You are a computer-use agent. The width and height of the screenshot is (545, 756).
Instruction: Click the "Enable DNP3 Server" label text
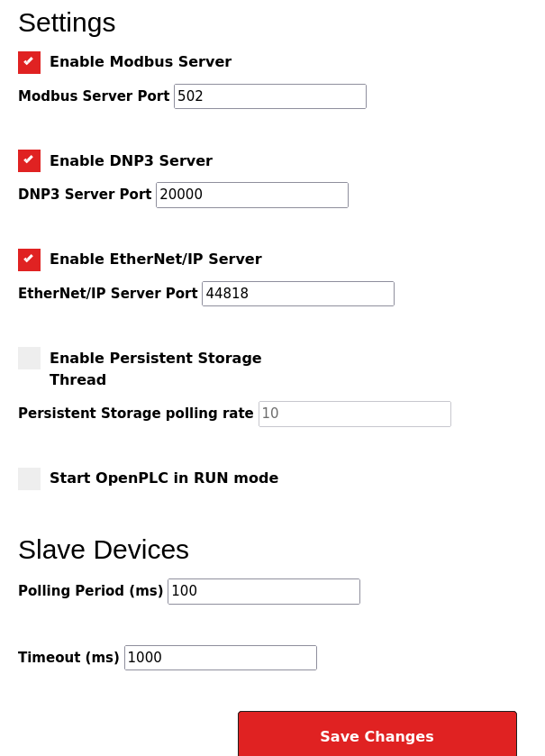point(131,160)
